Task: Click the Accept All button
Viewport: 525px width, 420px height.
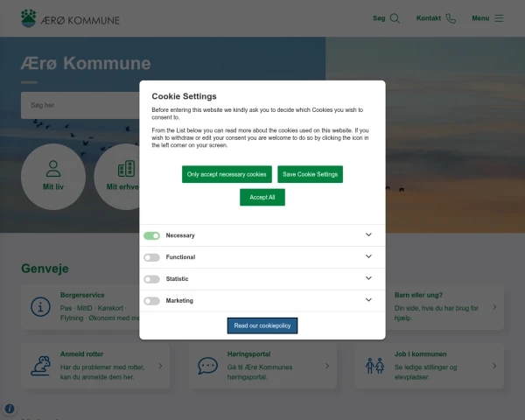Action: pyautogui.click(x=262, y=197)
